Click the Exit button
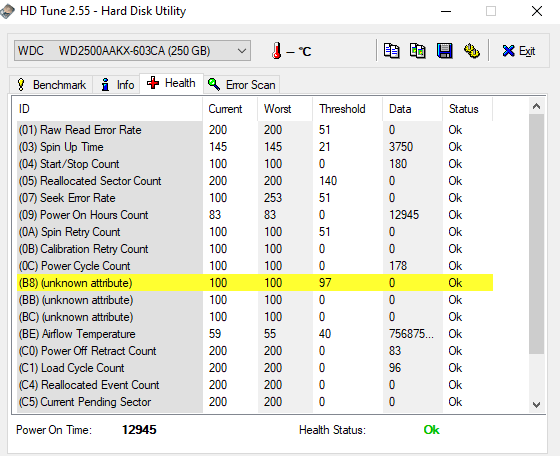The height and width of the screenshot is (456, 560). pos(519,51)
